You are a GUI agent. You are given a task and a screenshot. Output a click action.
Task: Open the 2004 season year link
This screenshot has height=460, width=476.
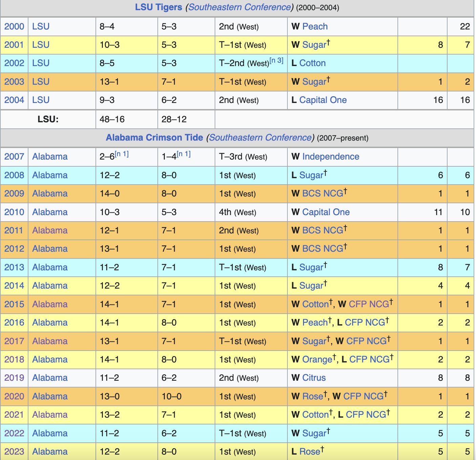coord(14,100)
